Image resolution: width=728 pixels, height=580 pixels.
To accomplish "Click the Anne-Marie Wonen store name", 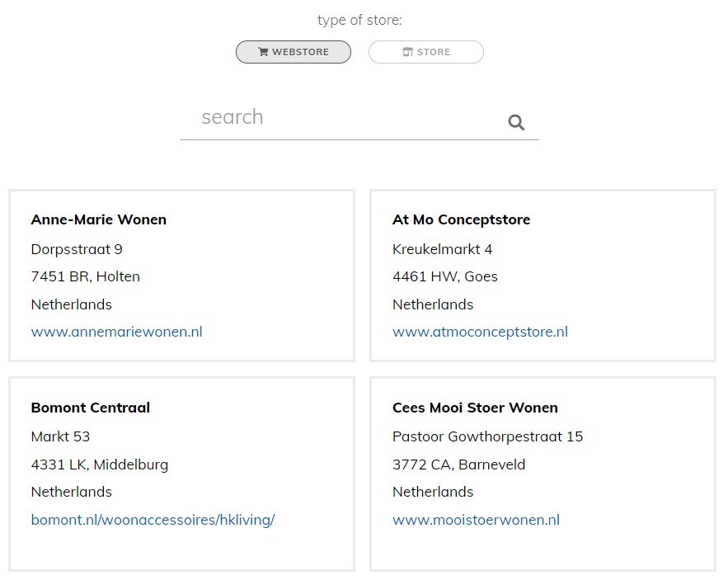I will point(99,219).
